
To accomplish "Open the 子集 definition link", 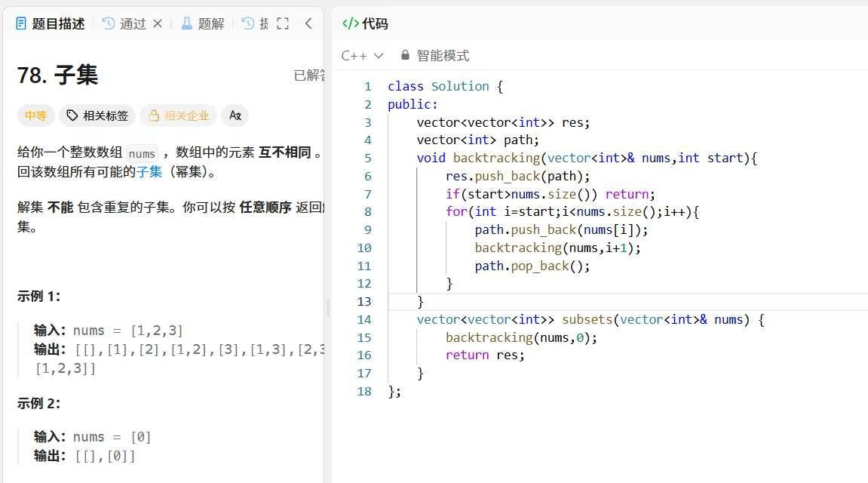I will 149,172.
